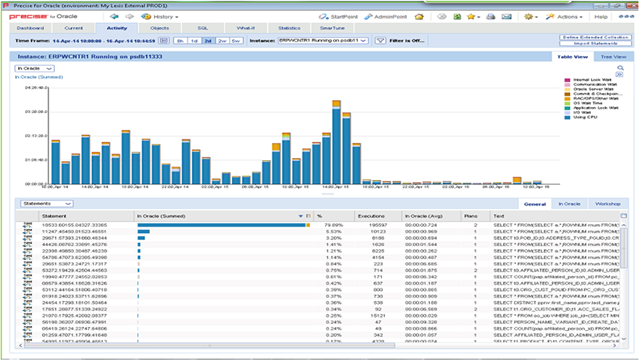Open the Actions menu
Image resolution: width=639 pixels, height=360 pixels.
tap(564, 17)
